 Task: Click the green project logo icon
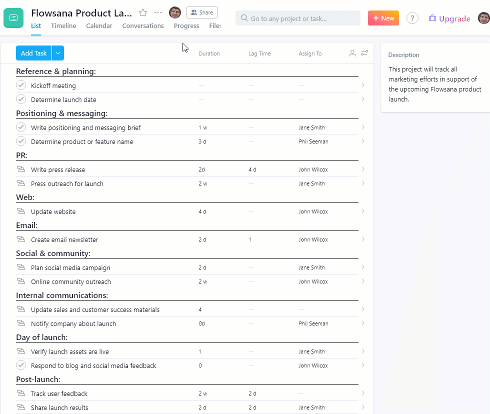click(14, 18)
